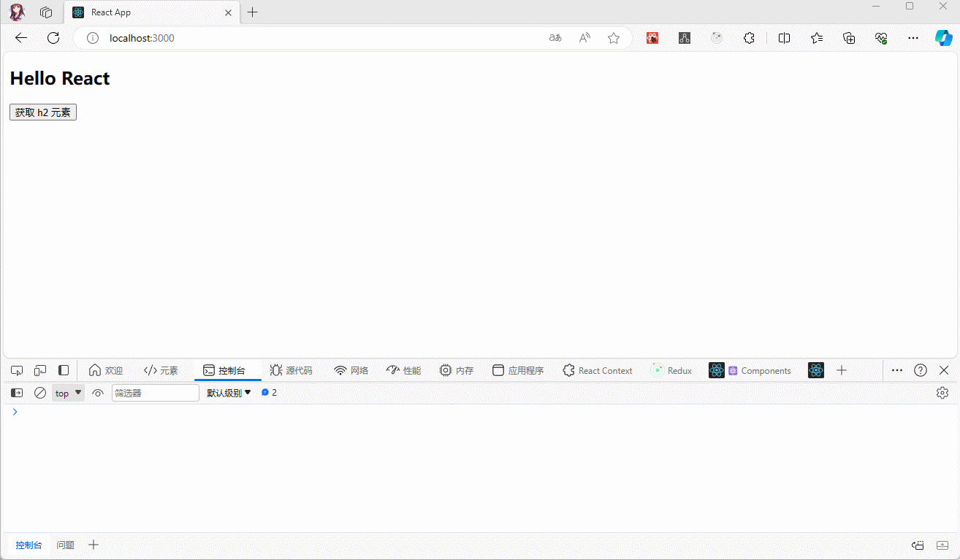Viewport: 960px width, 560px height.
Task: Focus the 筛选器 filter input field
Action: (155, 393)
